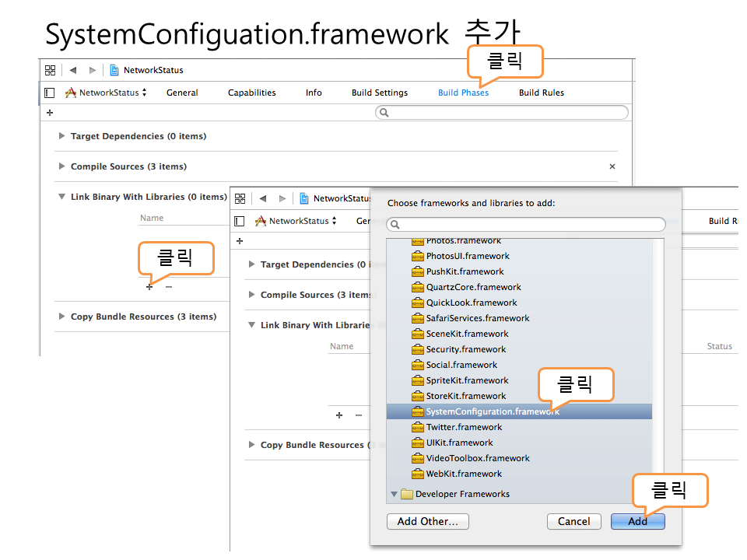Toggle the targets list panel icon left of rear NetworkStatus target

tap(50, 93)
